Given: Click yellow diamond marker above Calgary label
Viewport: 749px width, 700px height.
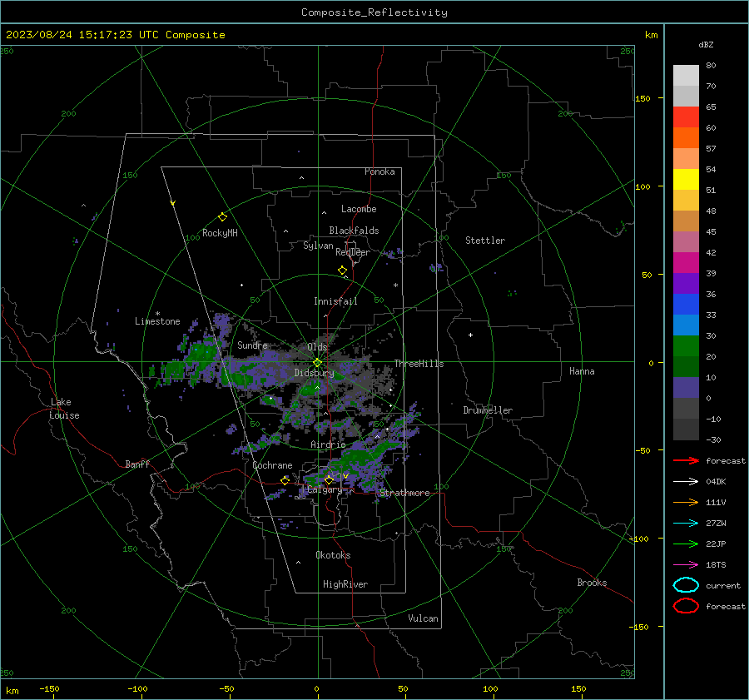Looking at the screenshot, I should click(x=329, y=479).
